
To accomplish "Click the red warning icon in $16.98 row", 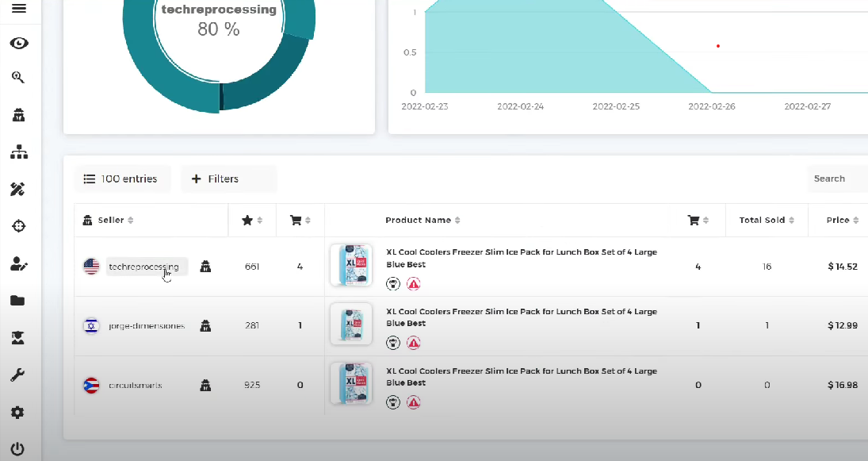I will tap(414, 402).
